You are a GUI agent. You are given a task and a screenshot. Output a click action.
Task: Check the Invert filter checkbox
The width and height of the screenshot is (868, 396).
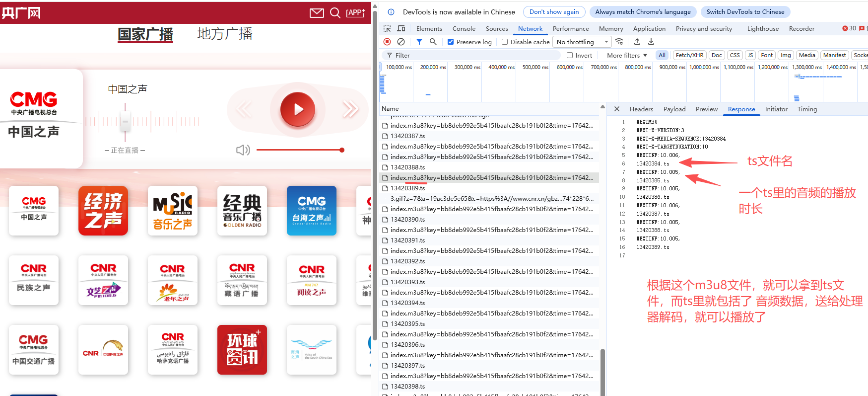[570, 56]
